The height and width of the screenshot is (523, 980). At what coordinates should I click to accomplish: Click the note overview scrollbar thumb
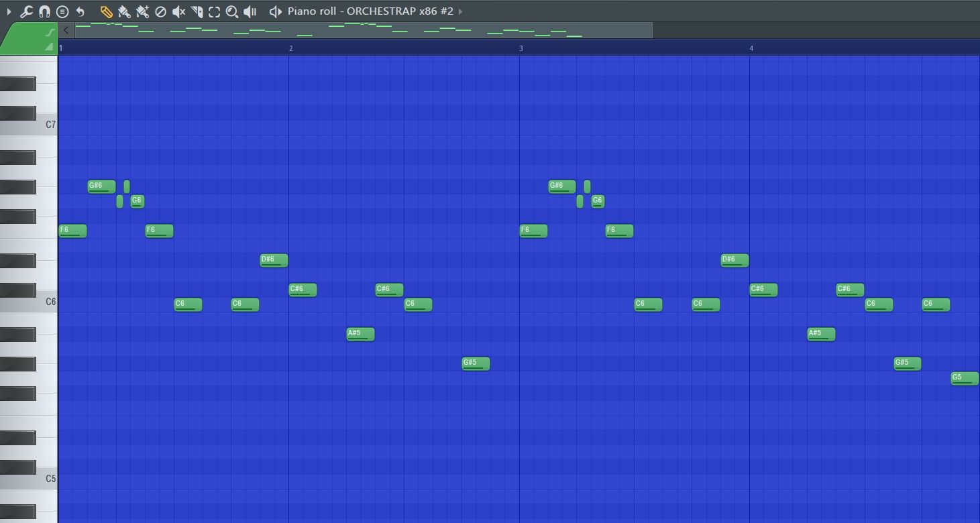click(364, 30)
